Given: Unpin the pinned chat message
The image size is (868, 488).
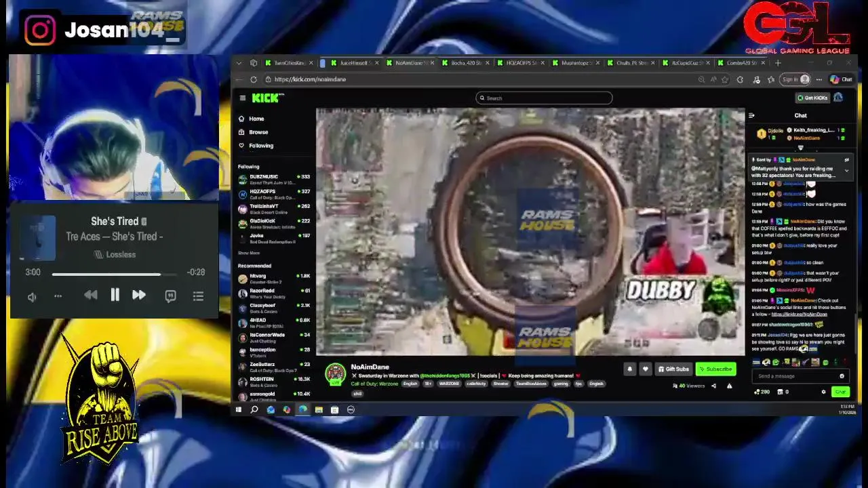Looking at the screenshot, I should point(846,160).
